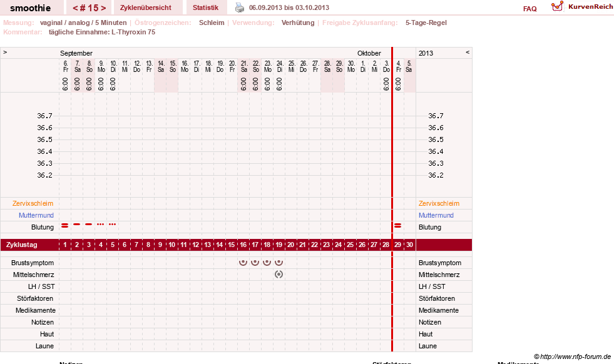Open the Zyklenübersicht tab
Image resolution: width=614 pixels, height=364 pixels.
146,8
